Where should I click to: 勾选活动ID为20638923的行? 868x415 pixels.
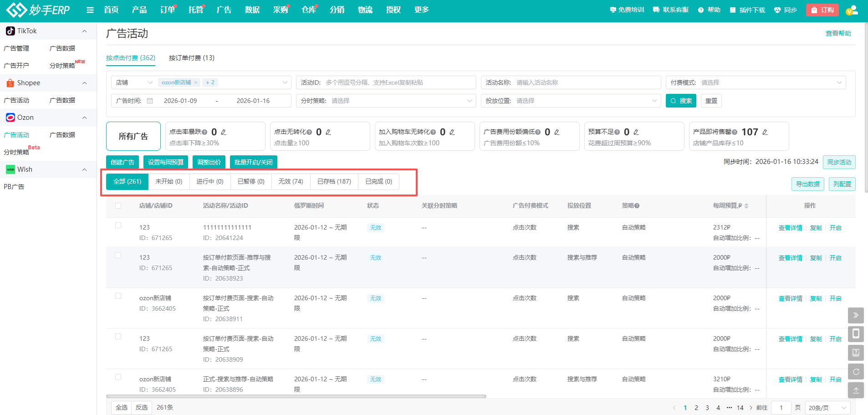(x=118, y=256)
